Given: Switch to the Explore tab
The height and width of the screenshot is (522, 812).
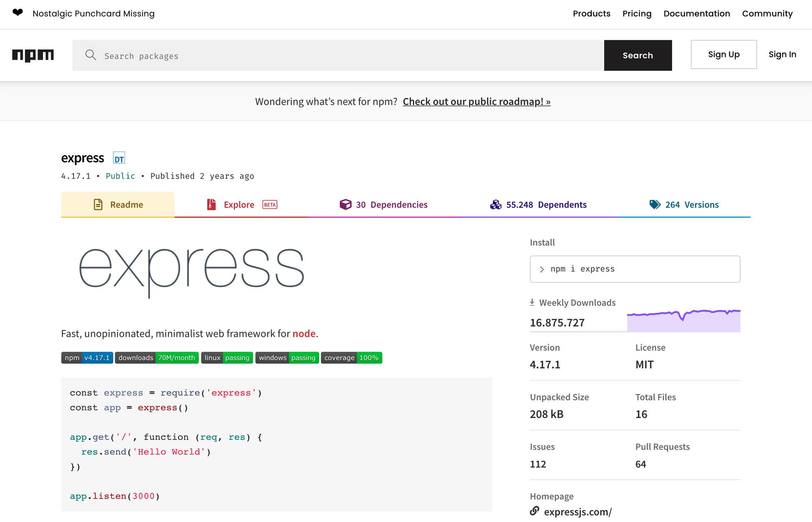Looking at the screenshot, I should 239,205.
